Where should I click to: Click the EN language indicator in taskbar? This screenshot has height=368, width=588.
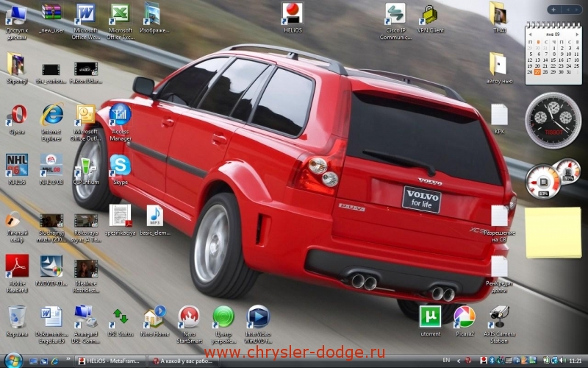click(x=458, y=361)
